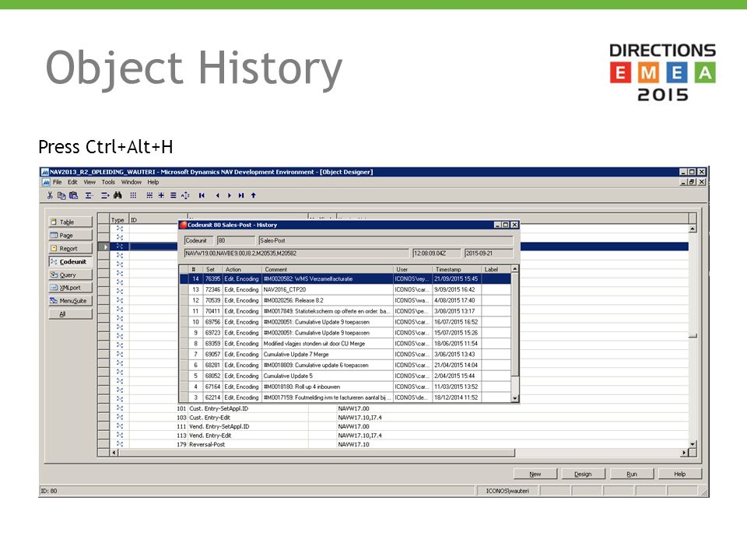Show Query objects in Object Designer
This screenshot has height=560, width=747.
(70, 275)
